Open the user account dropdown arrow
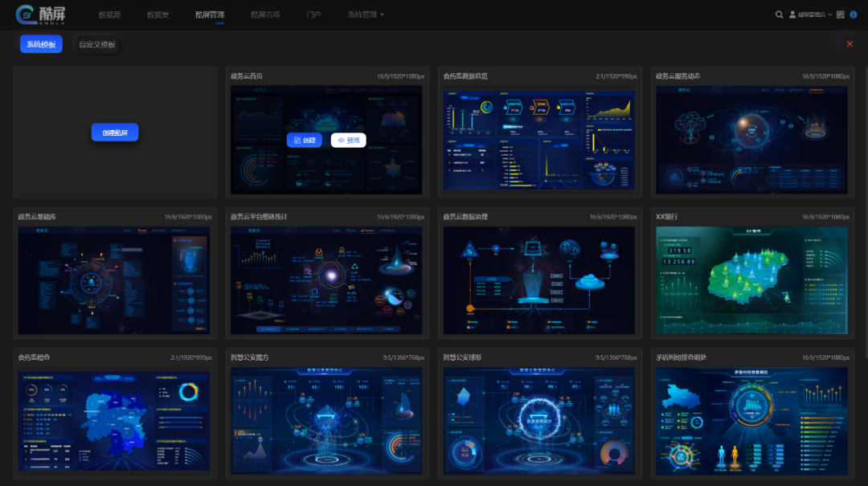868x486 pixels. [x=829, y=14]
